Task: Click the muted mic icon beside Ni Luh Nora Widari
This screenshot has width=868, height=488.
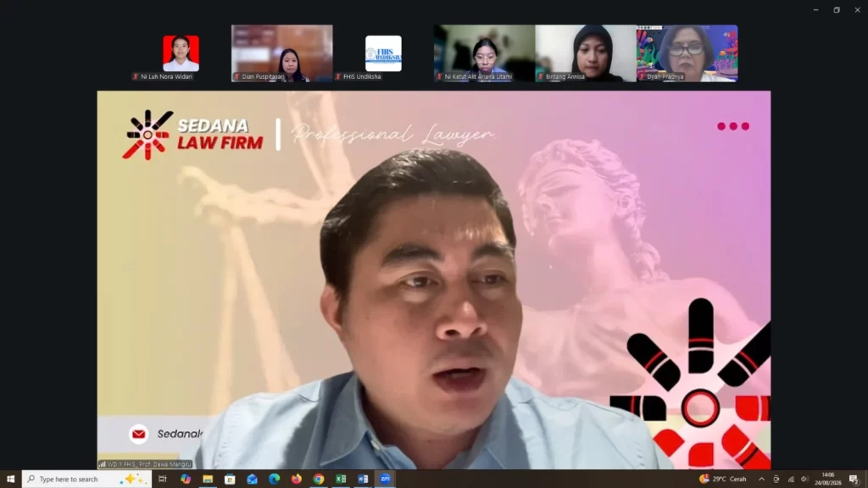Action: (136, 77)
